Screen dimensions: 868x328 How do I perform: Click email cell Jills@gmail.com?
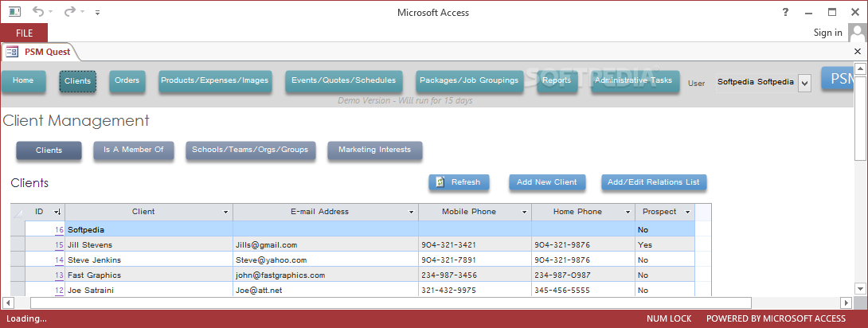click(x=326, y=244)
